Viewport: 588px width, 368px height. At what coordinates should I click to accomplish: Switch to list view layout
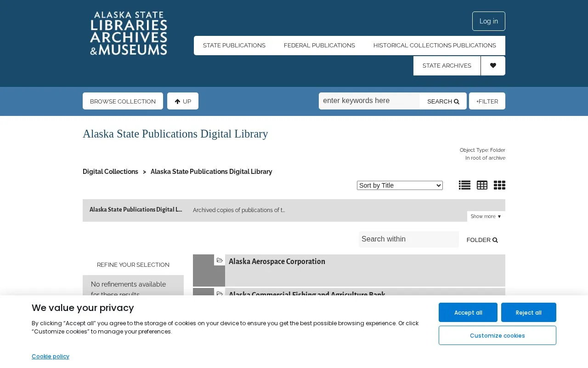(464, 185)
